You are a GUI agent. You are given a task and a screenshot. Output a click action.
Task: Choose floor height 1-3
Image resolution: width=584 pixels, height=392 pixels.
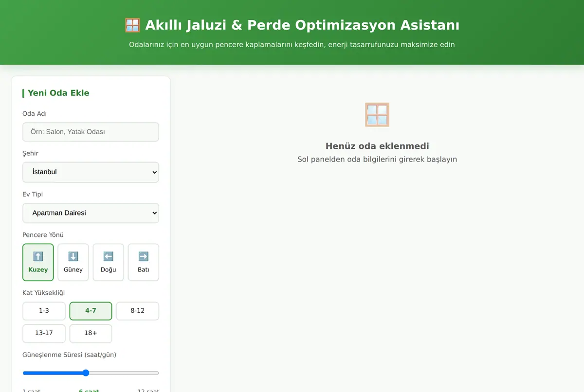44,311
